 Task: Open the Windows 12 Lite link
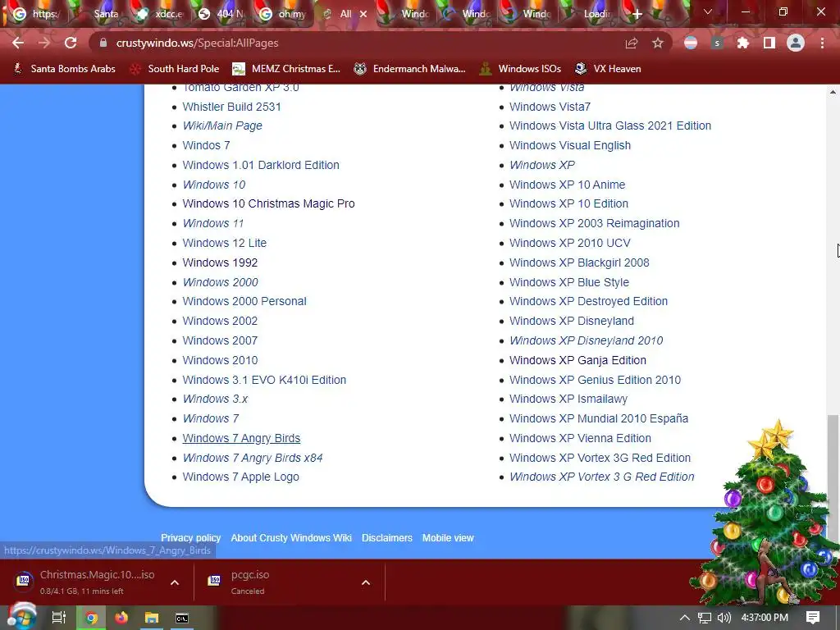pyautogui.click(x=225, y=243)
